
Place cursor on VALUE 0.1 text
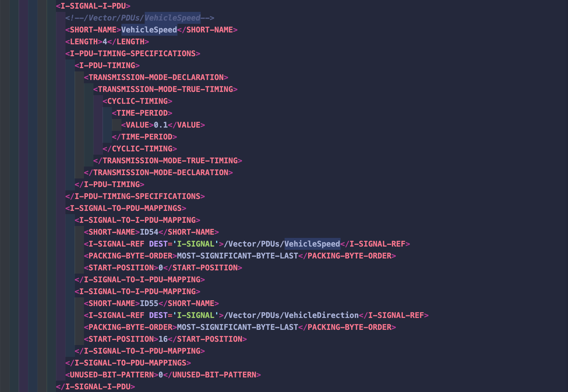pyautogui.click(x=161, y=125)
